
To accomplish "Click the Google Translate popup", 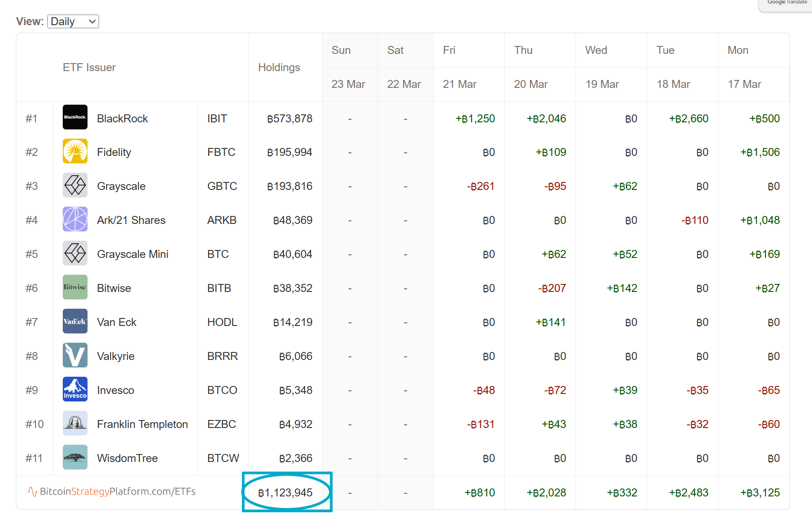I will click(787, 4).
